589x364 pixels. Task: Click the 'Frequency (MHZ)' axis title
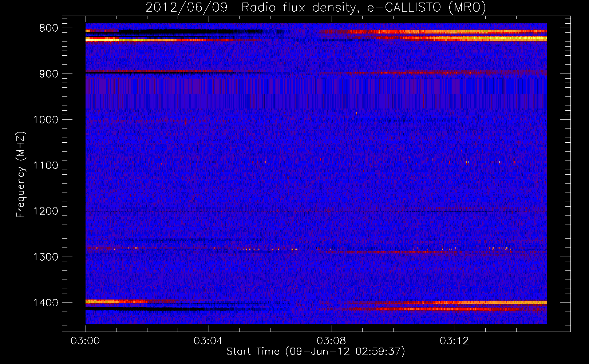(x=21, y=174)
